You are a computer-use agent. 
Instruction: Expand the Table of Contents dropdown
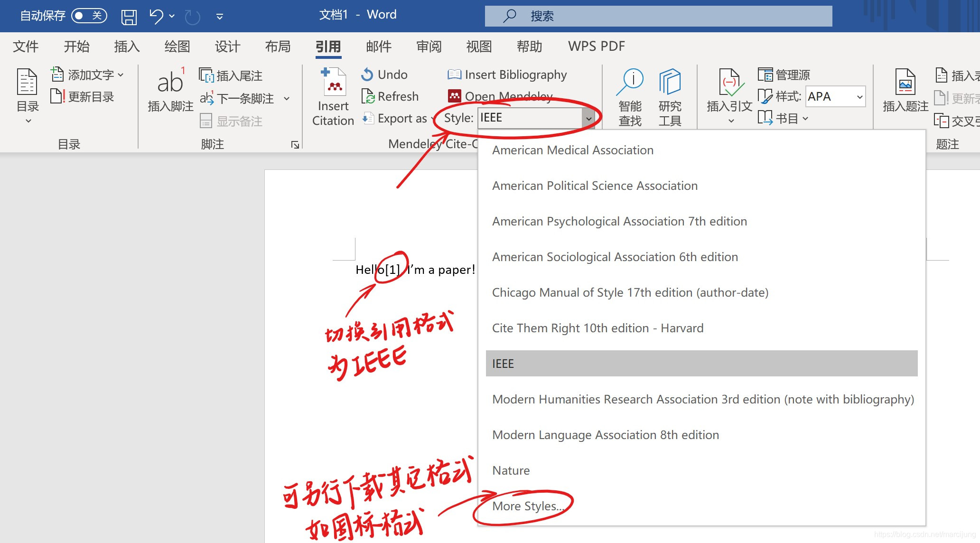coord(28,121)
